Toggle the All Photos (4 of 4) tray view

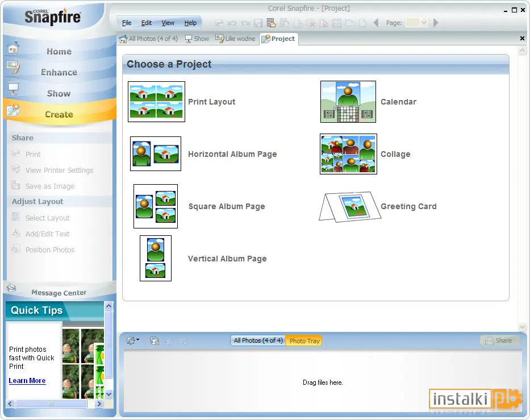coord(258,340)
